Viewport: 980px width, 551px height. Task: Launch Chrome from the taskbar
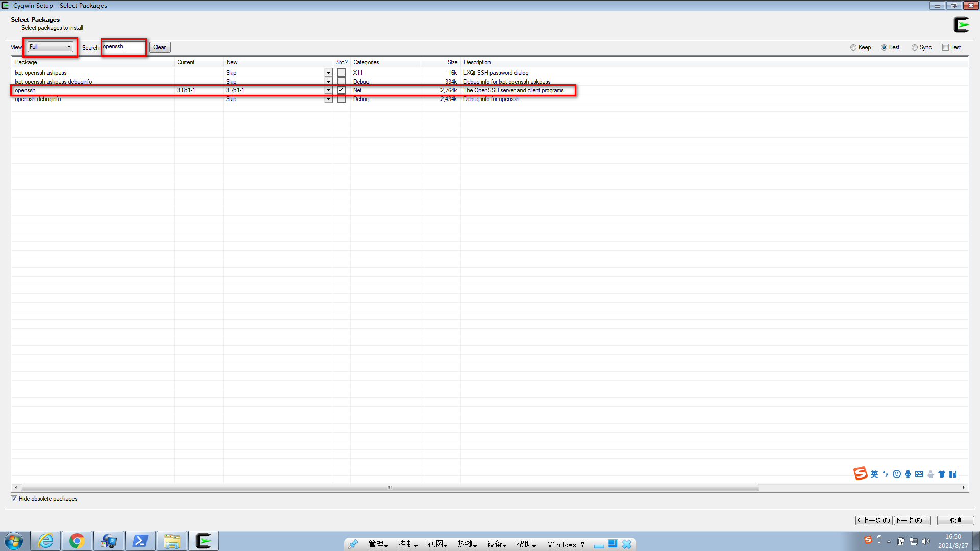[77, 541]
